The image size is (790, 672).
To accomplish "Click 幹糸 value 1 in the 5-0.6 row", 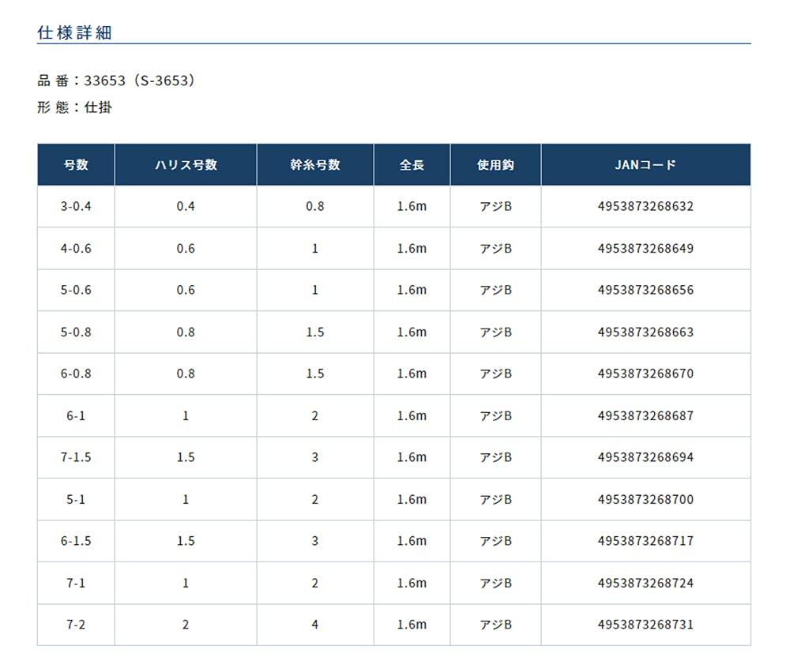I will [315, 290].
